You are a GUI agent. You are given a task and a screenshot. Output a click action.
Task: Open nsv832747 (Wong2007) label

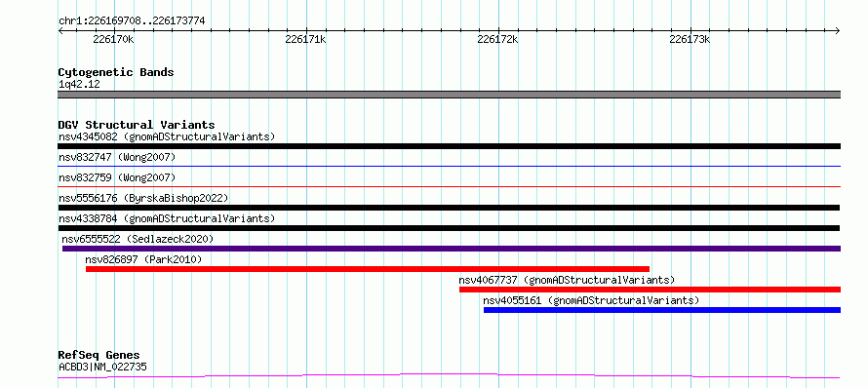coord(117,157)
